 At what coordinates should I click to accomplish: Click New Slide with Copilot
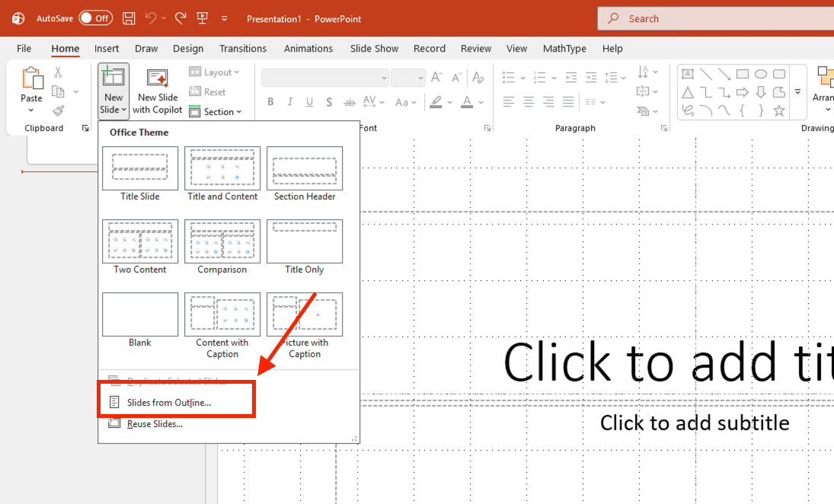coord(158,91)
